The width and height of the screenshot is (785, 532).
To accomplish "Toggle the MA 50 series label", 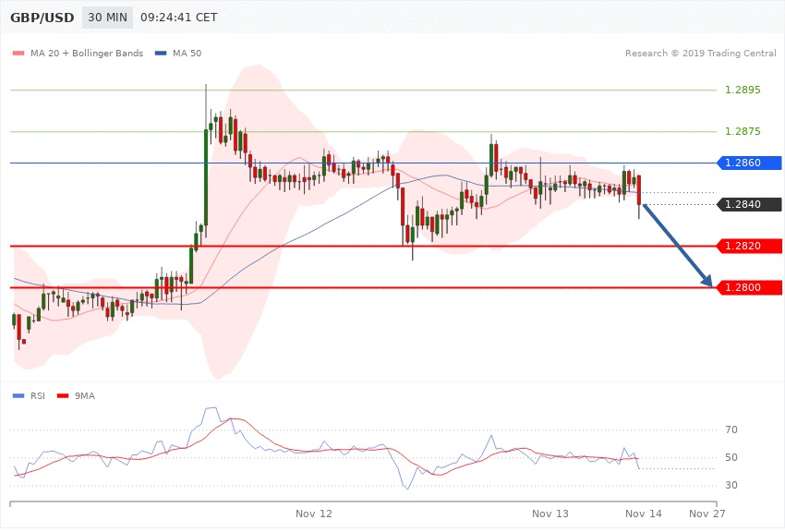I will (187, 54).
